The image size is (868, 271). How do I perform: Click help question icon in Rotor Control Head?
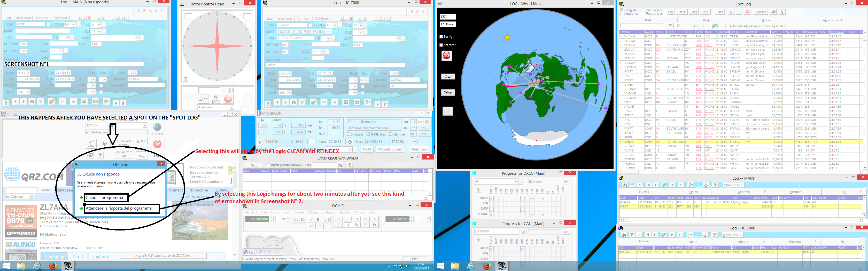pyautogui.click(x=185, y=79)
